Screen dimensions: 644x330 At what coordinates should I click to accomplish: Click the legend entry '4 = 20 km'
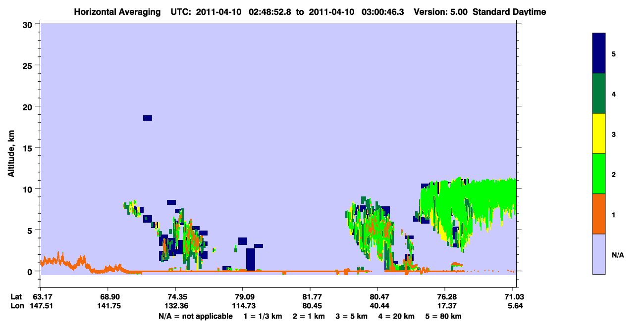[397, 316]
